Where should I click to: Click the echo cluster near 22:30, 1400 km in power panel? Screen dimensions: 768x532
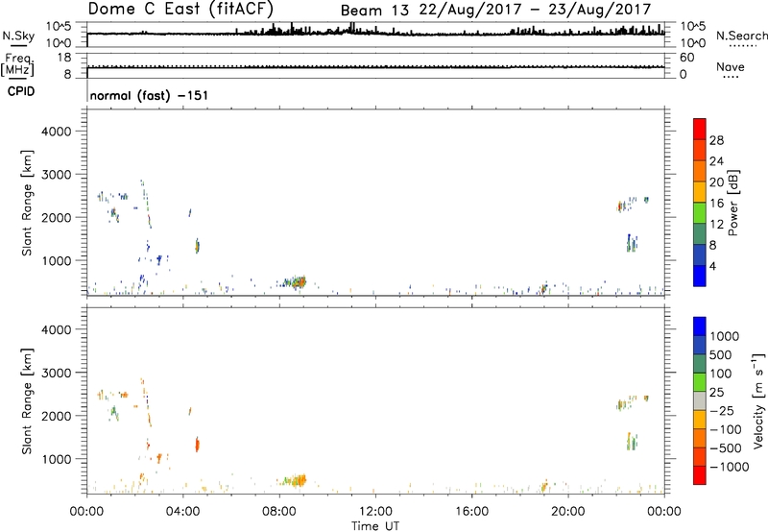(x=632, y=244)
